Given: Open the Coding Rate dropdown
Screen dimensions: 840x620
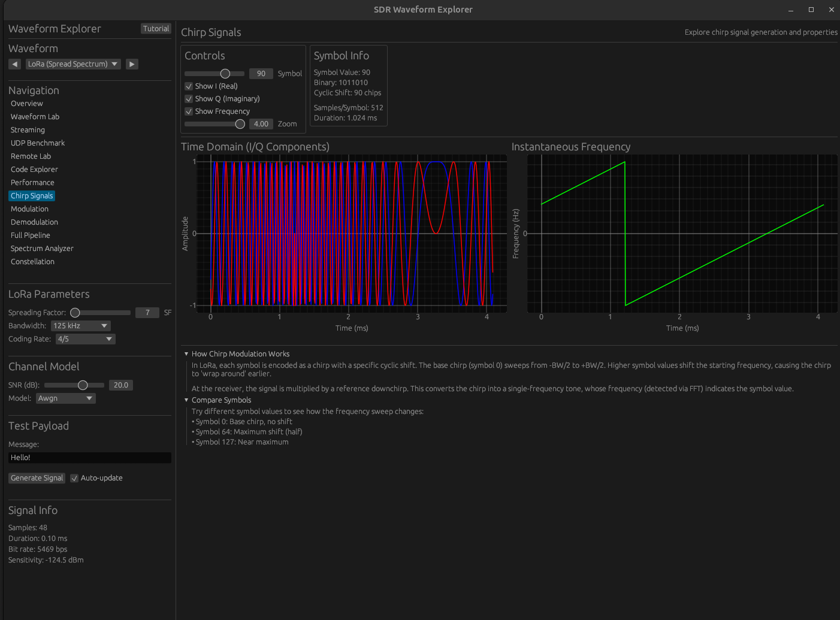Looking at the screenshot, I should [85, 339].
